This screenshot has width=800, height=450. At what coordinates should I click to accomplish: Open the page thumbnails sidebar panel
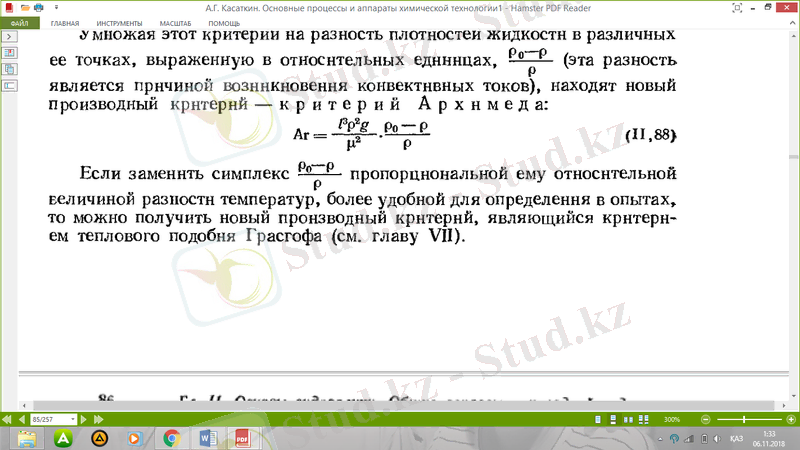point(9,53)
